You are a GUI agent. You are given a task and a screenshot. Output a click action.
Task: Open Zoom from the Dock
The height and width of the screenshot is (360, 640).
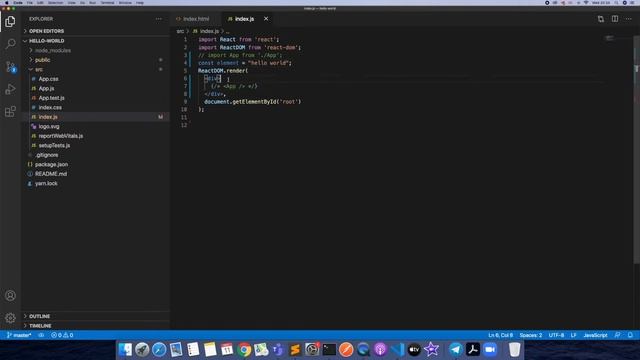[x=490, y=349]
